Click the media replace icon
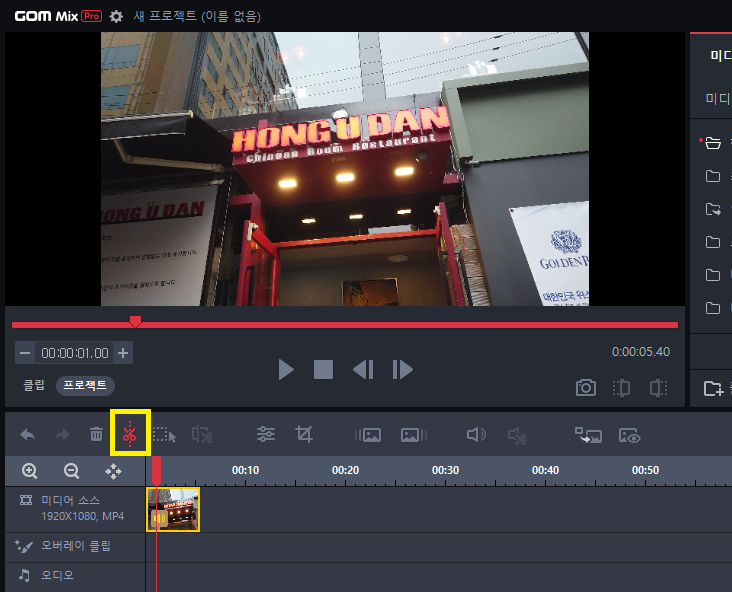732x592 pixels. [588, 435]
